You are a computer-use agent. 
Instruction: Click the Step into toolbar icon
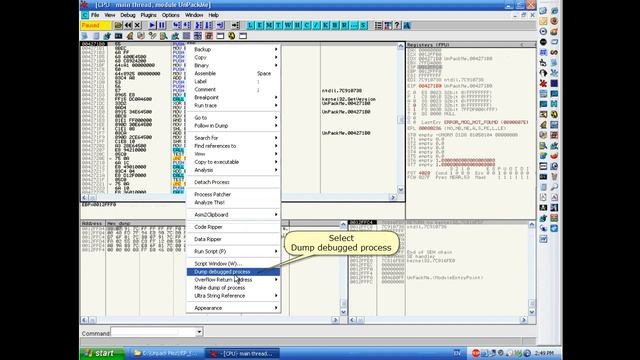click(176, 25)
